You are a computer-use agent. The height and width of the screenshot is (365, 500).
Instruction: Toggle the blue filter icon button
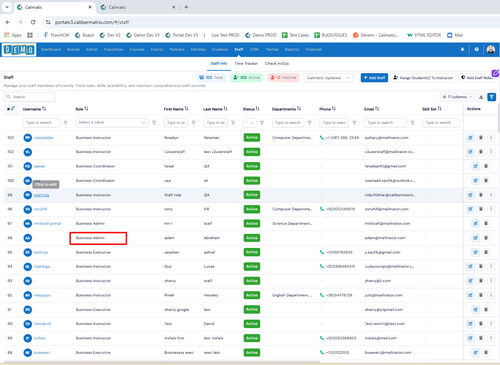pos(491,97)
